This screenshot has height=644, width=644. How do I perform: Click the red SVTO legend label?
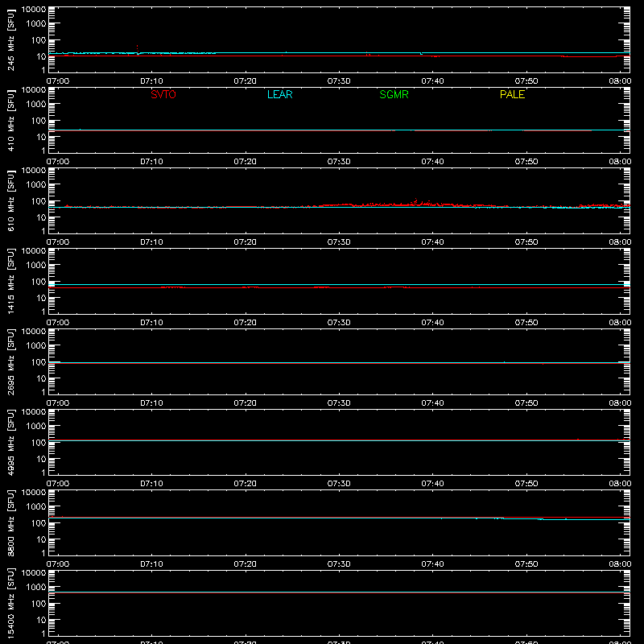[x=163, y=94]
